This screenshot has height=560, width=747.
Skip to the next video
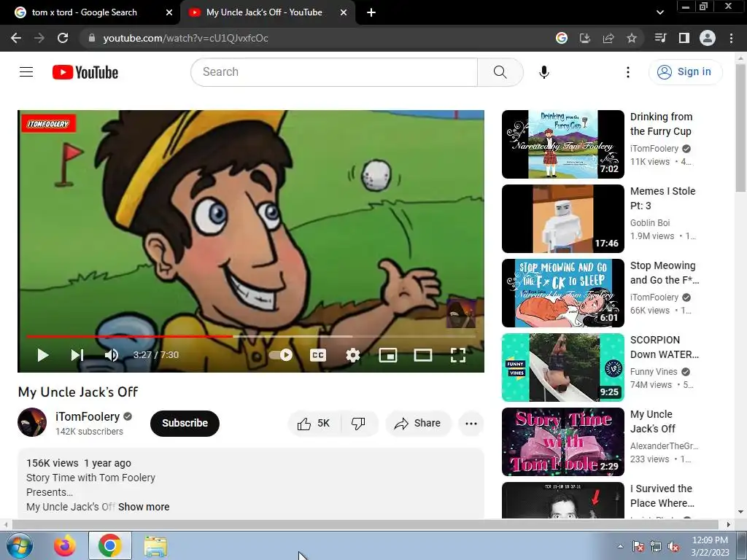point(77,355)
